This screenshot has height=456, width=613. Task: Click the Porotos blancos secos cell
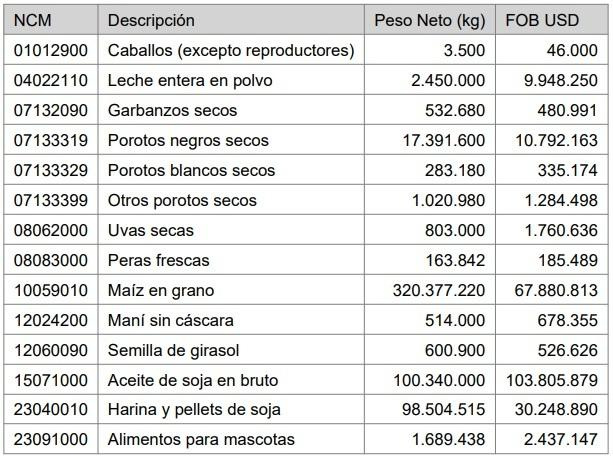(191, 170)
